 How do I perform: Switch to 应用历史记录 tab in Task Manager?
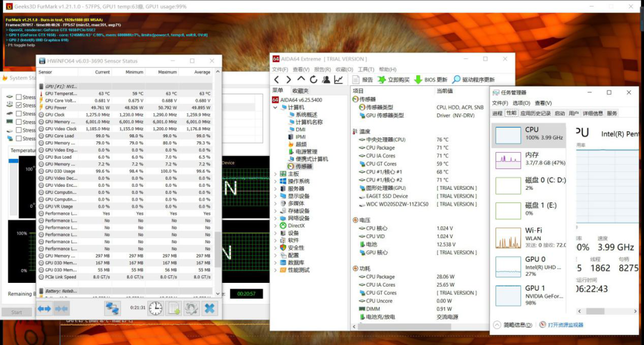click(x=535, y=113)
